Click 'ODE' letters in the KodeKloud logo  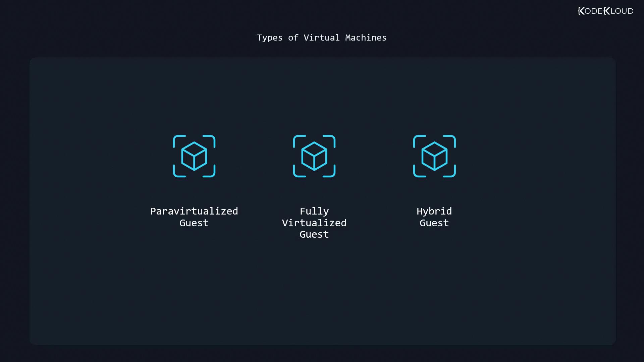(593, 11)
